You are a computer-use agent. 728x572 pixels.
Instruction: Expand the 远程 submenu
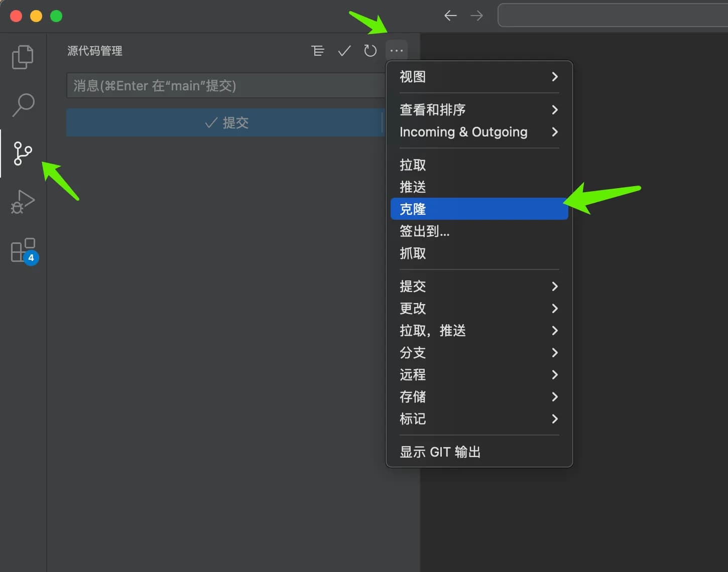point(479,375)
